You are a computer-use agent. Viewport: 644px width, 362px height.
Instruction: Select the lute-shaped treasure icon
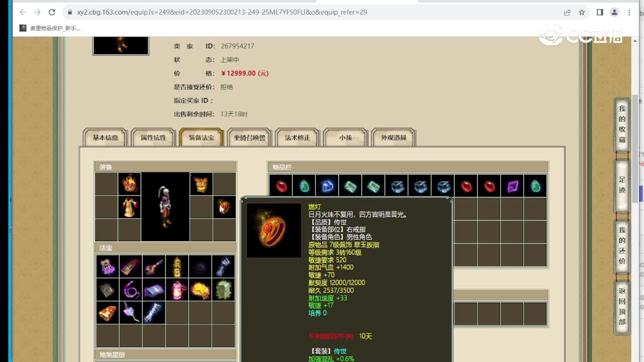(153, 266)
